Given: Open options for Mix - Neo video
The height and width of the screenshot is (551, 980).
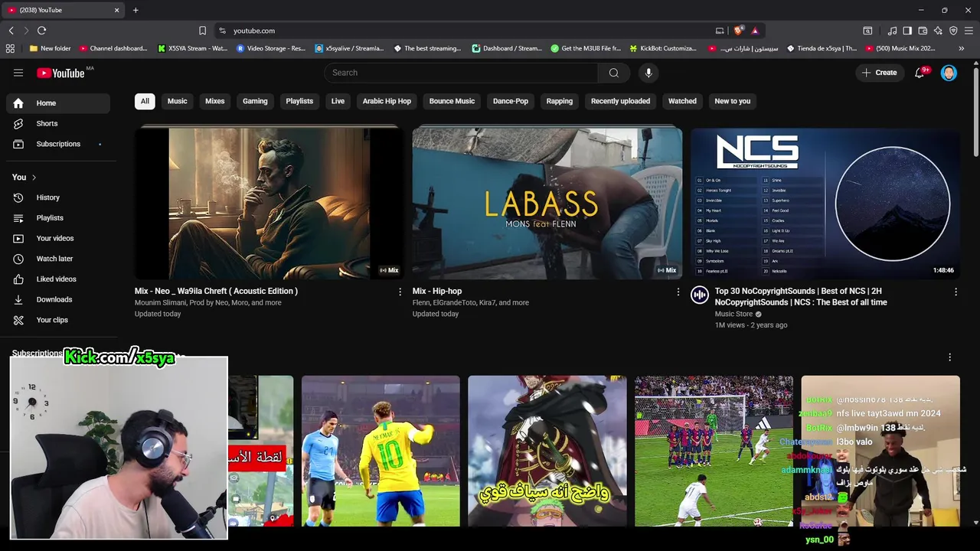Looking at the screenshot, I should tap(400, 292).
